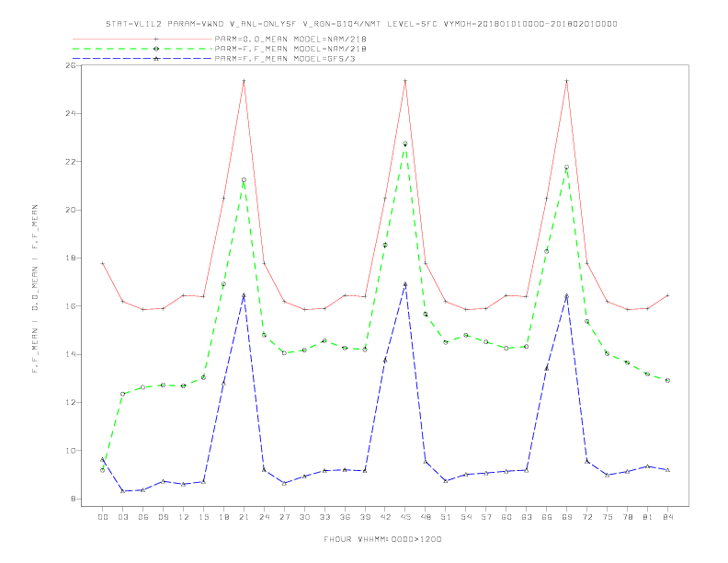
Task: Click the chart title starting with STAT=VL1L2
Action: tap(361, 24)
